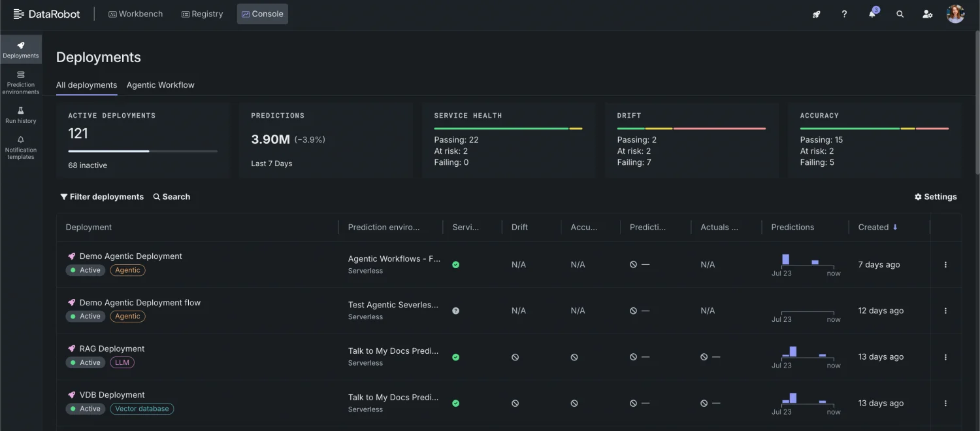The image size is (980, 431).
Task: Open the help question mark icon
Action: 844,14
